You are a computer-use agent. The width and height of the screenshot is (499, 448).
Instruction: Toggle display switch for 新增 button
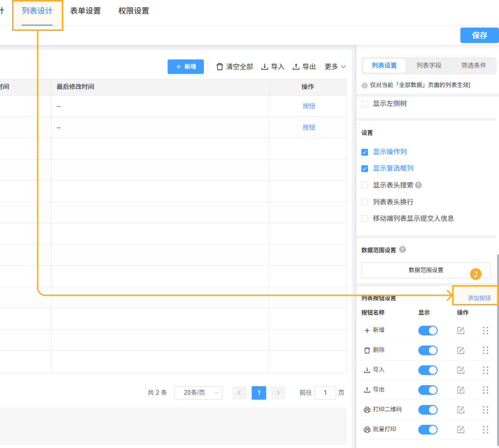click(428, 331)
